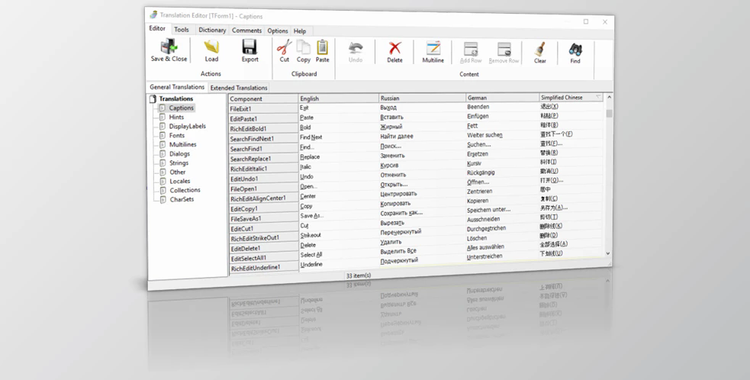Select the Extended Translations tab
This screenshot has height=380, width=750.
point(239,88)
